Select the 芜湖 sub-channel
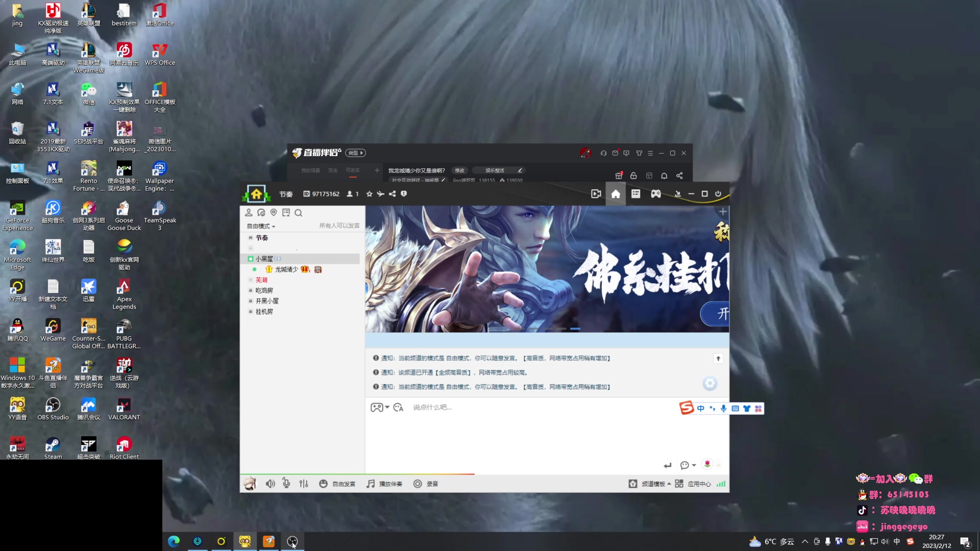Screen dimensions: 980x551 tap(261, 280)
